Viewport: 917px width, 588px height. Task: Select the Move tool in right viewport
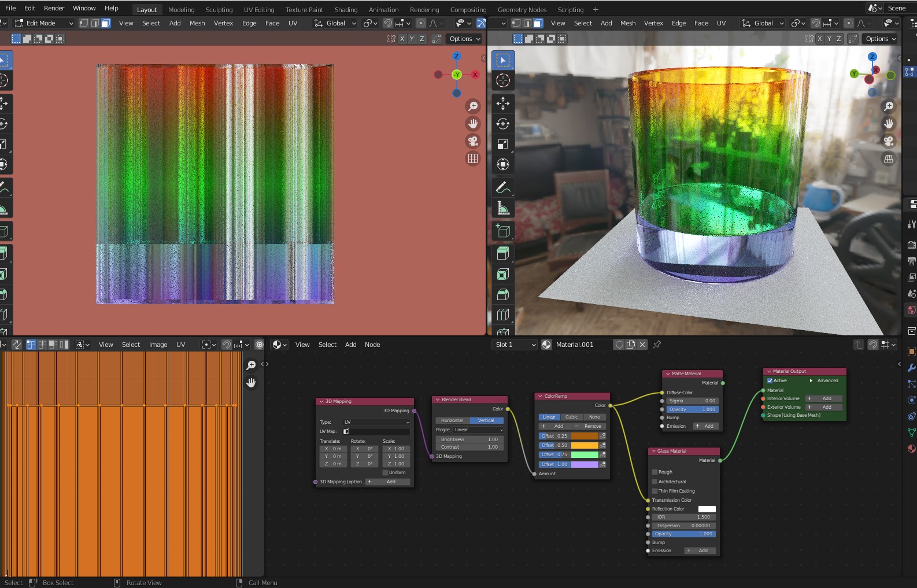502,103
